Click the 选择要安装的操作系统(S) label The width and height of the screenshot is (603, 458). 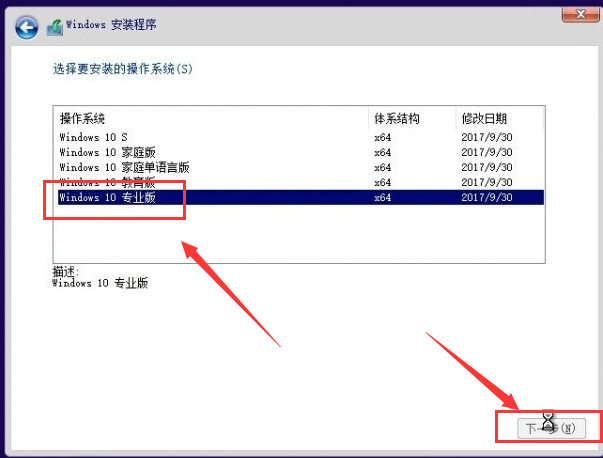(x=121, y=71)
